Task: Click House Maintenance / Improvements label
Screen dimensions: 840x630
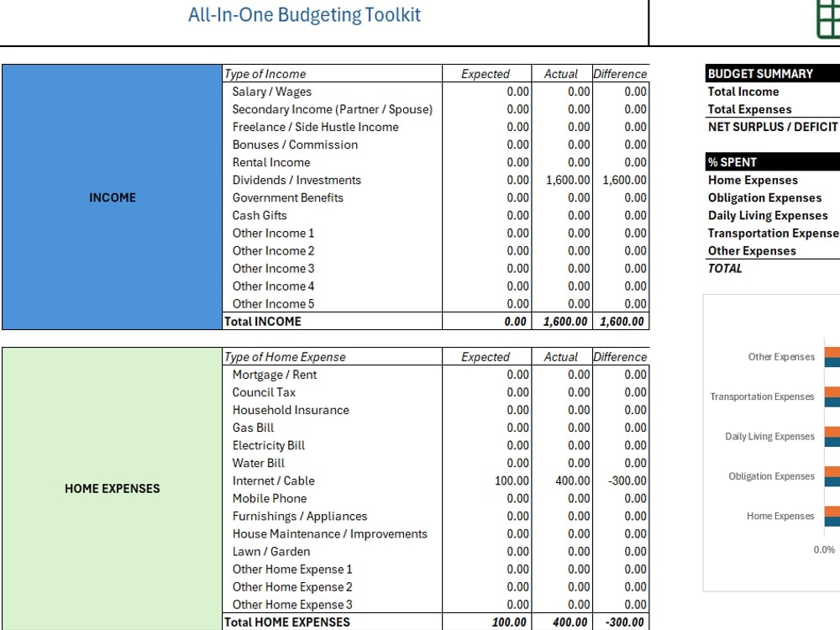Action: pyautogui.click(x=329, y=533)
